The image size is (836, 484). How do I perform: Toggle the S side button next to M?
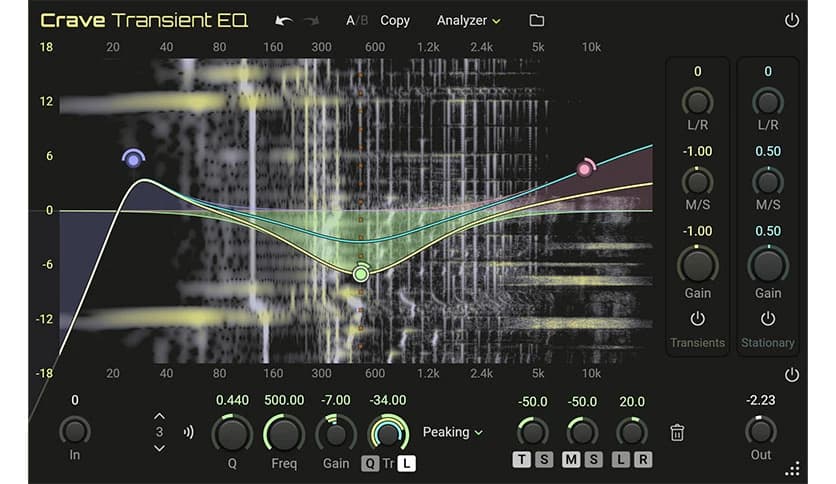pyautogui.click(x=593, y=459)
